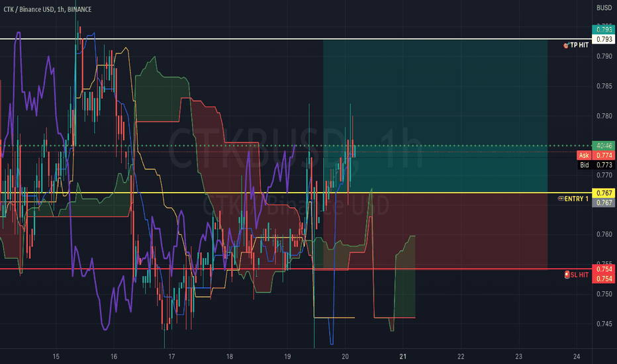Screen dimensions: 617x364
Task: Click date 24 on the time axis
Action: 577,357
